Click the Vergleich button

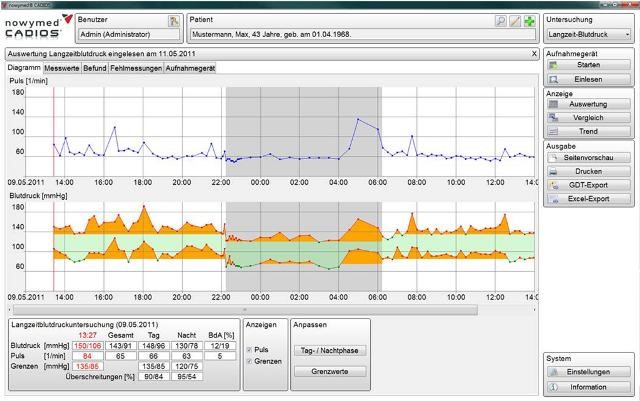(x=589, y=118)
